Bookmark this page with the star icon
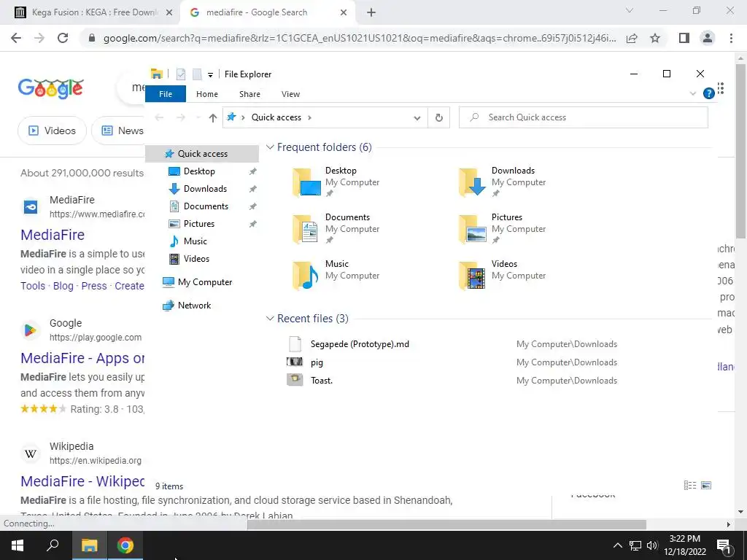This screenshot has height=560, width=747. point(655,38)
